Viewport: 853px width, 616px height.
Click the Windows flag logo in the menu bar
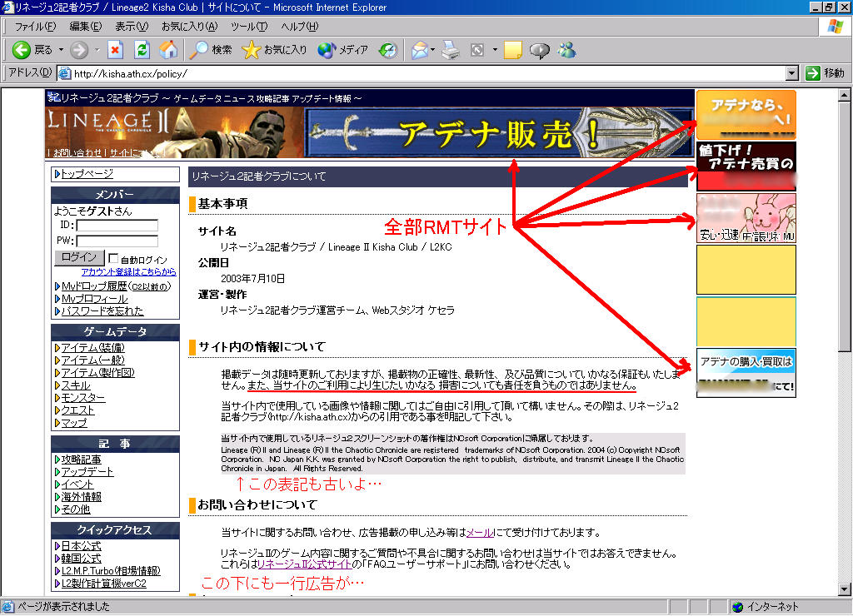click(835, 26)
